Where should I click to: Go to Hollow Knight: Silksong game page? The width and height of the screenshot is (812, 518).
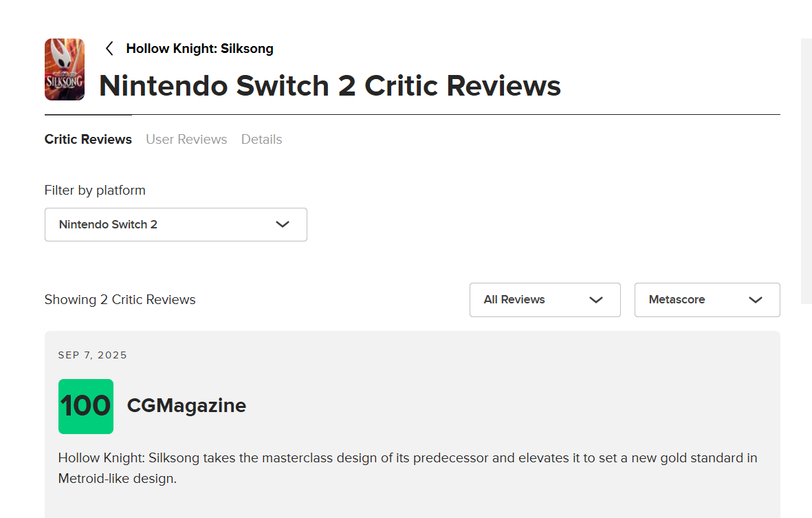pyautogui.click(x=199, y=49)
